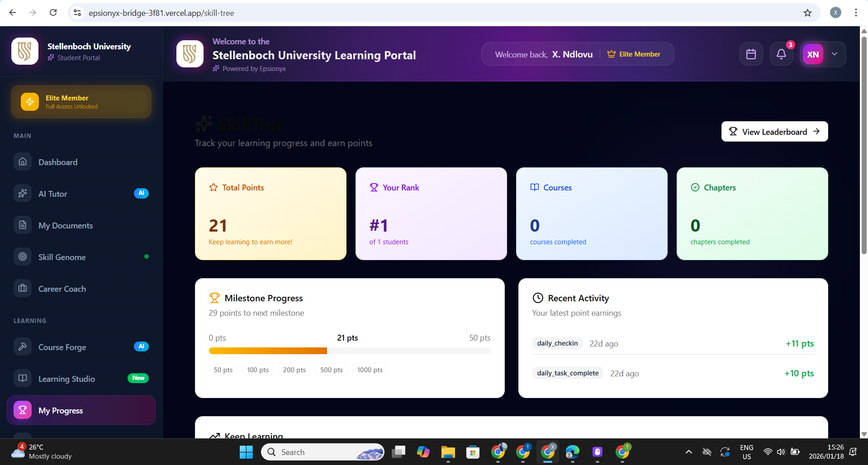Click the logo beside the Learning Portal title
The width and height of the screenshot is (868, 465).
[190, 54]
